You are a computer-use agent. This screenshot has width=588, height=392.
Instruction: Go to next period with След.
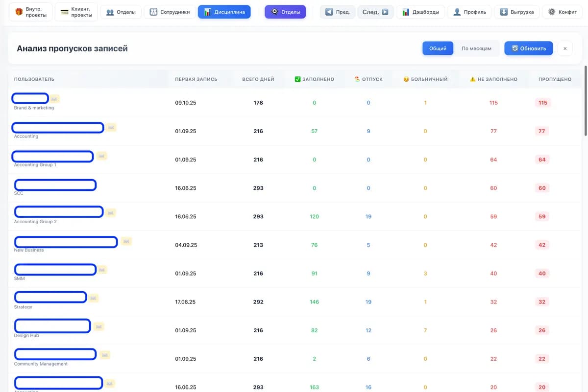pyautogui.click(x=375, y=12)
